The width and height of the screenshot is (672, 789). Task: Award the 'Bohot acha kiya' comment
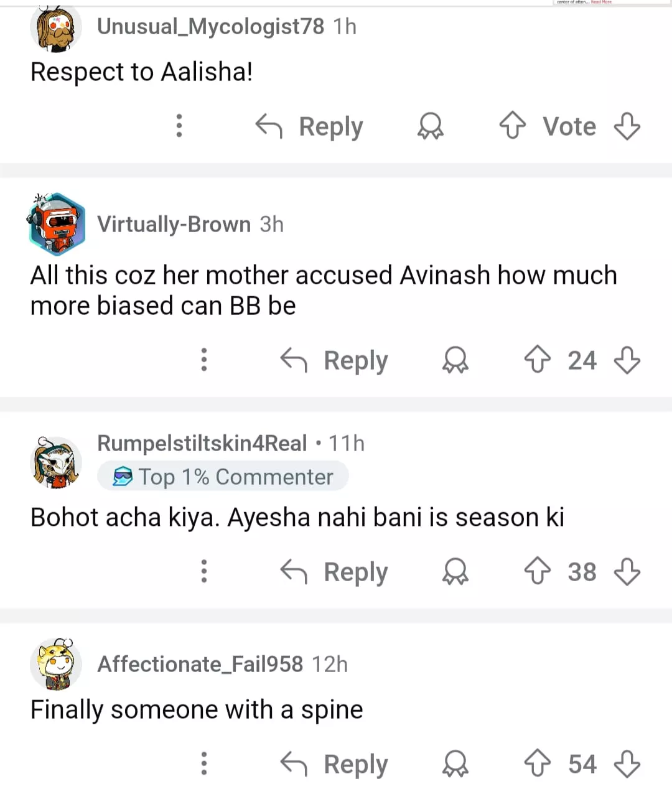pyautogui.click(x=455, y=571)
